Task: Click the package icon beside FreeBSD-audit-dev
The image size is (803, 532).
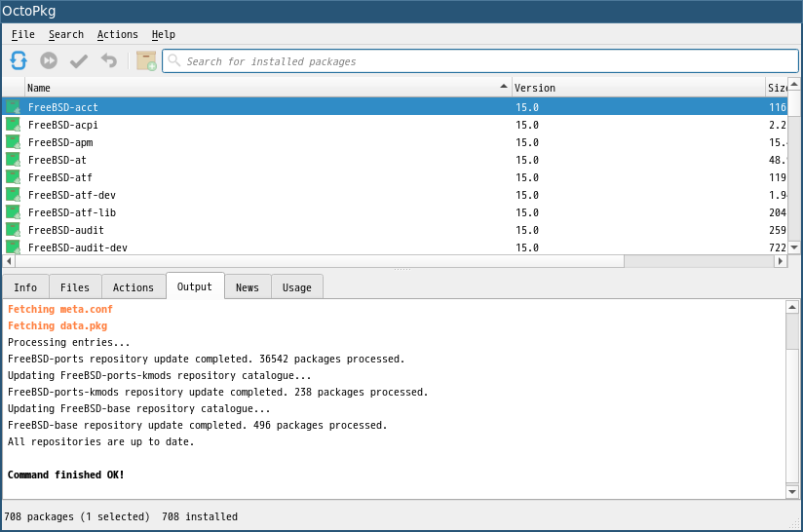Action: click(14, 247)
